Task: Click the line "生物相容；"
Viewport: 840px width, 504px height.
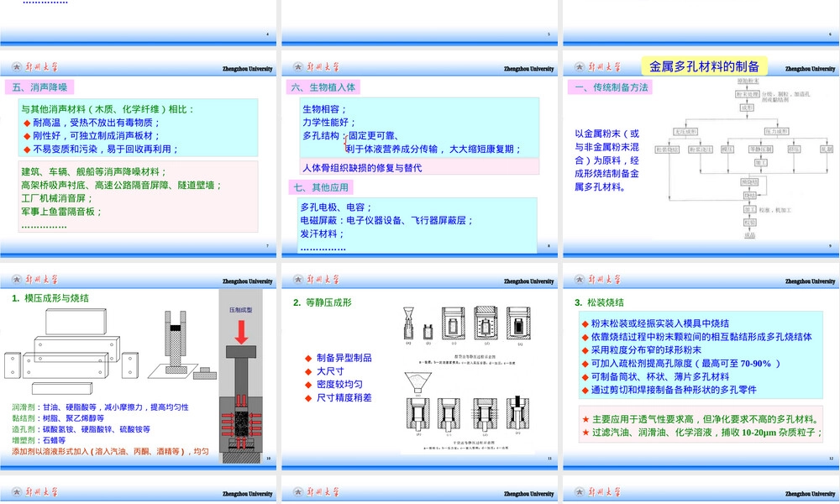Action: 325,109
